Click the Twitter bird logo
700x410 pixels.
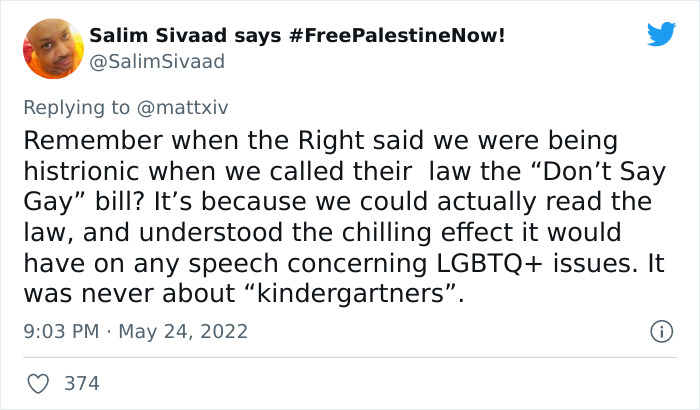tap(661, 34)
